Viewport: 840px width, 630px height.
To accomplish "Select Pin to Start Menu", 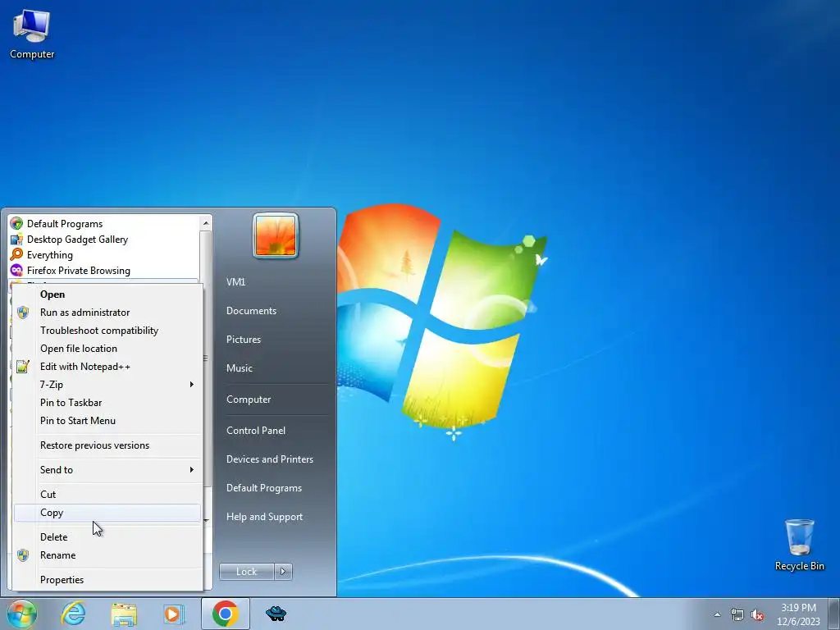I will tap(107, 421).
